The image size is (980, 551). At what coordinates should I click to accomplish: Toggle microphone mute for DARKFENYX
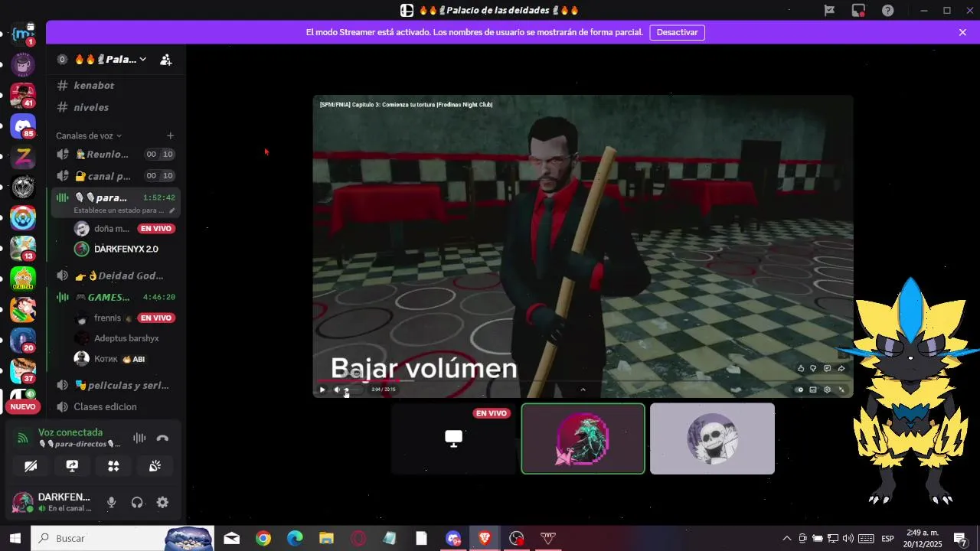pos(111,503)
